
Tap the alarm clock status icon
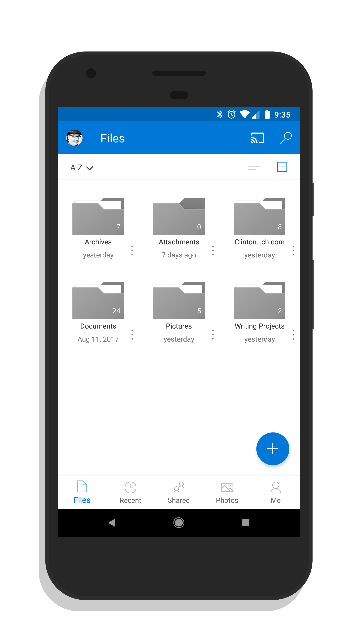232,115
